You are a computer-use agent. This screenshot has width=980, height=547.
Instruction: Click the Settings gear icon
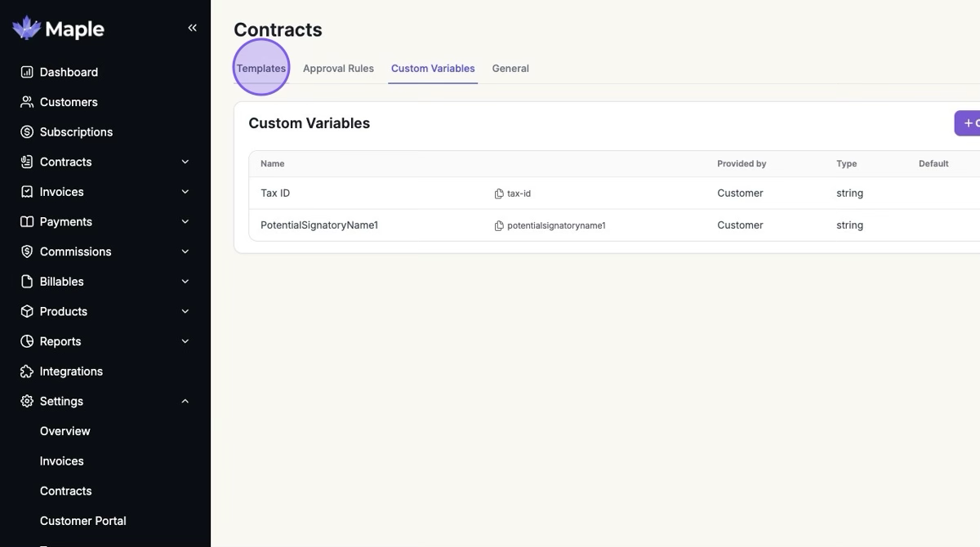pos(27,401)
